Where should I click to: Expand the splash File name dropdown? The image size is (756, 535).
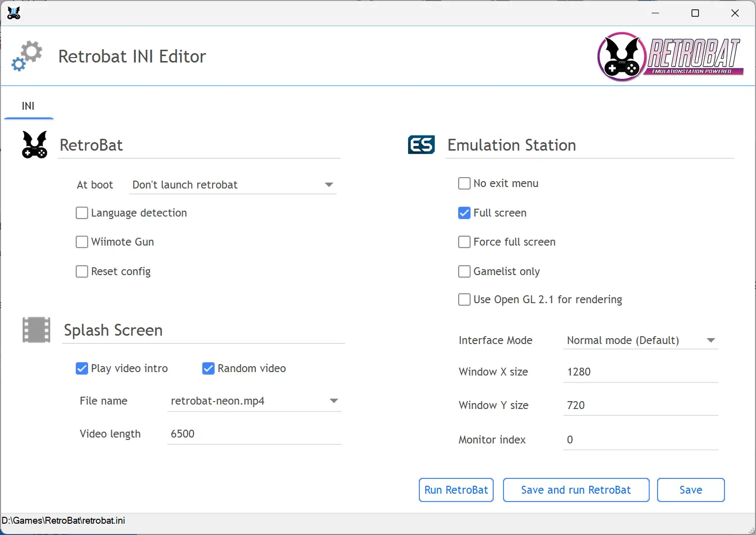(254, 401)
